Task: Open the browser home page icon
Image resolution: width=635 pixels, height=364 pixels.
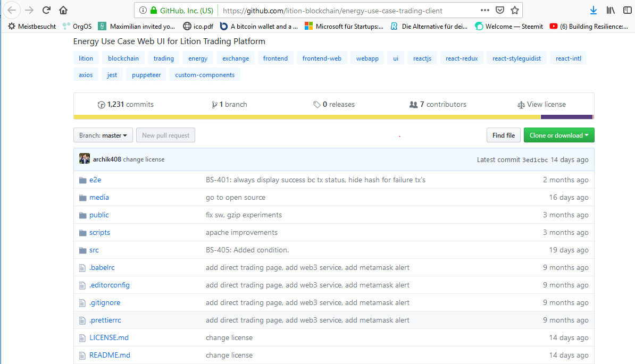Action: [x=63, y=10]
